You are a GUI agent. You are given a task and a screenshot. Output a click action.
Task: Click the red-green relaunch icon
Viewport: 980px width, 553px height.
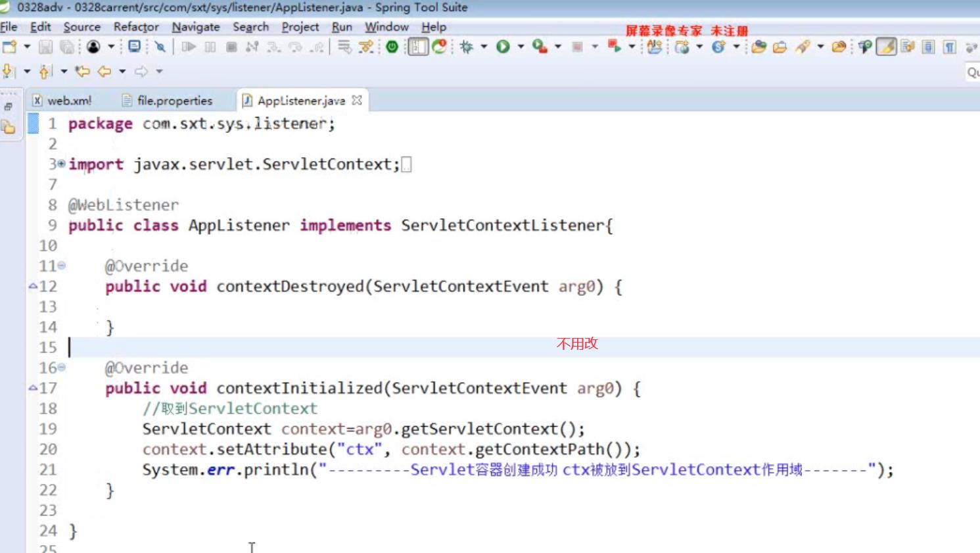[440, 47]
